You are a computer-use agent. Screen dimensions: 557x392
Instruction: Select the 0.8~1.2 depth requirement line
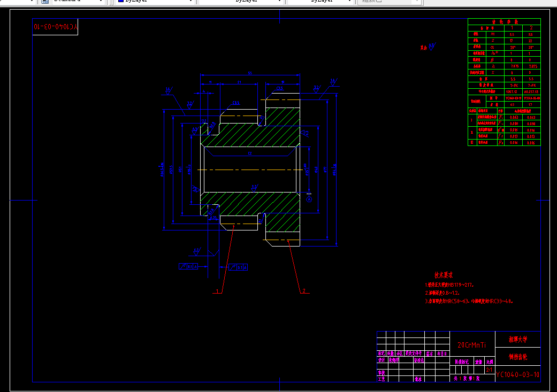[x=442, y=293]
